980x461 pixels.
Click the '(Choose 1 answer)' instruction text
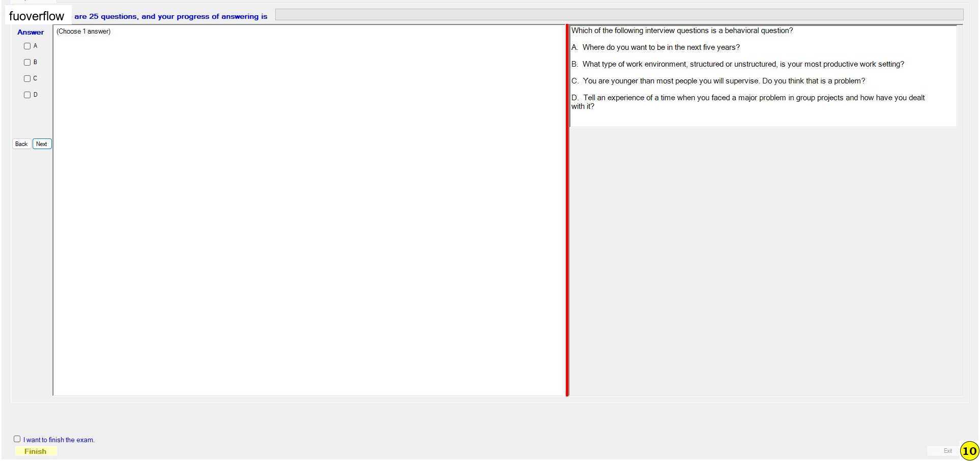click(x=83, y=32)
